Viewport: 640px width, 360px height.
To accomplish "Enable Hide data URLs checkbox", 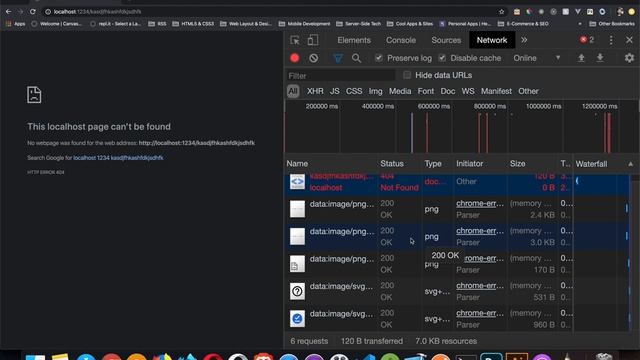I will (x=407, y=75).
